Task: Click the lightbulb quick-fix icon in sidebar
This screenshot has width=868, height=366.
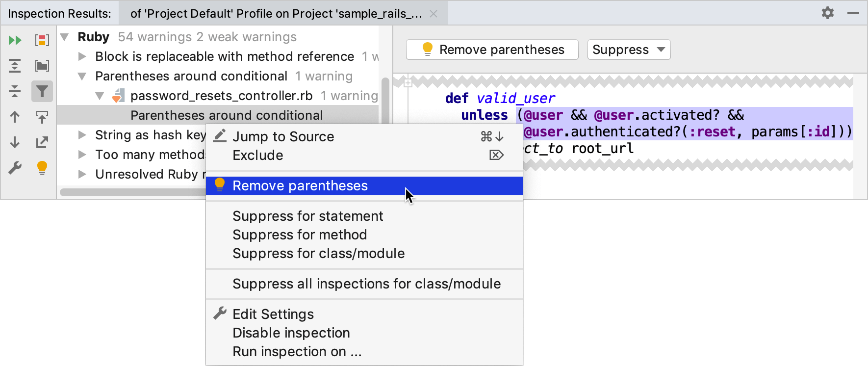Action: [42, 168]
